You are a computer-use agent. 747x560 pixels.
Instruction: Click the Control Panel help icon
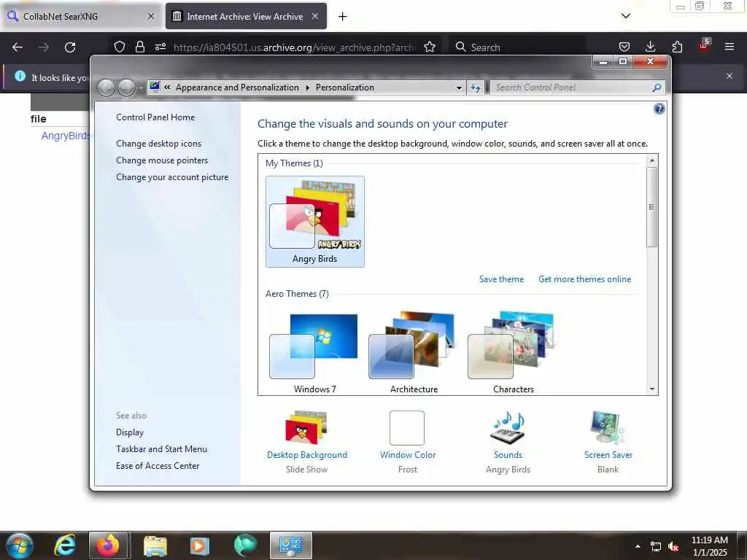coord(659,109)
